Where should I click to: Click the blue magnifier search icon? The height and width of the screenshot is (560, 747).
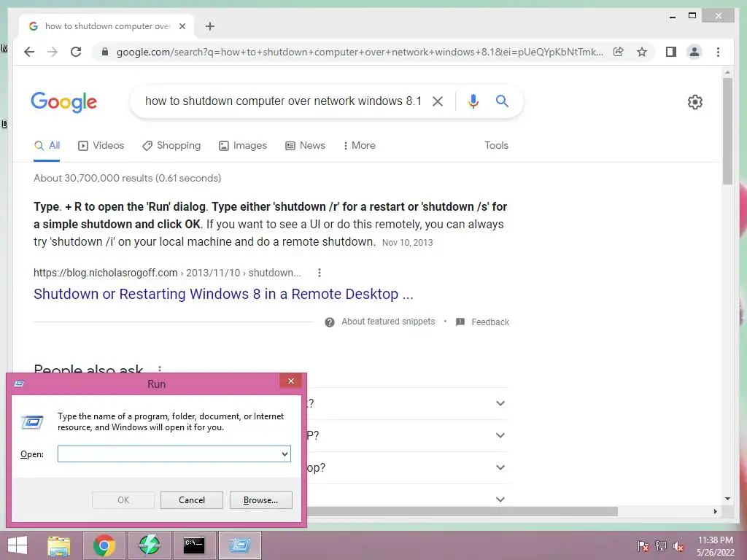(x=502, y=101)
